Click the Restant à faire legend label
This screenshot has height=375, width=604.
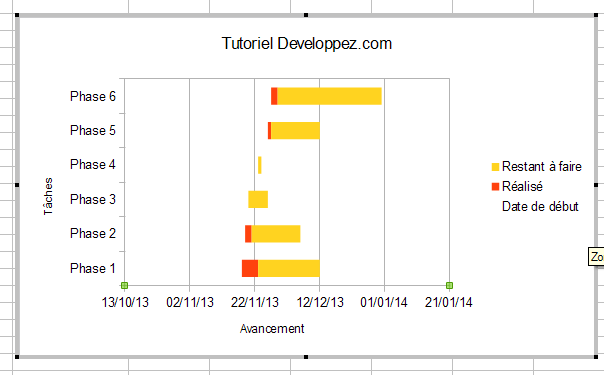(542, 167)
